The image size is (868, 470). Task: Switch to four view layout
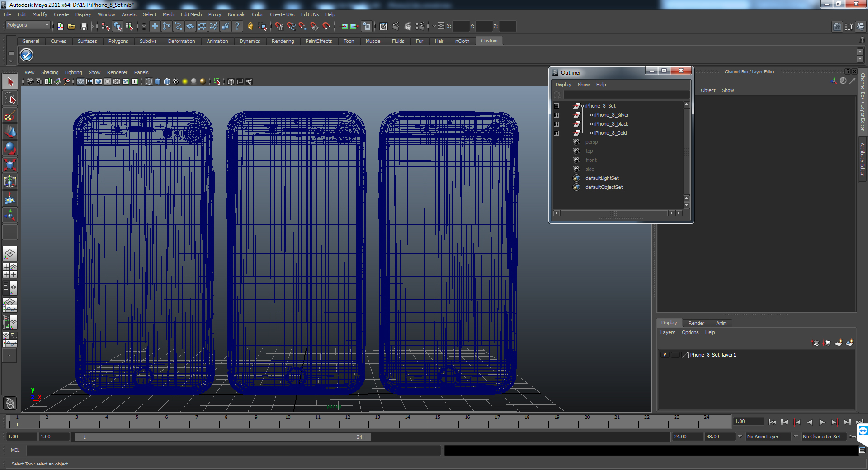[x=10, y=271]
